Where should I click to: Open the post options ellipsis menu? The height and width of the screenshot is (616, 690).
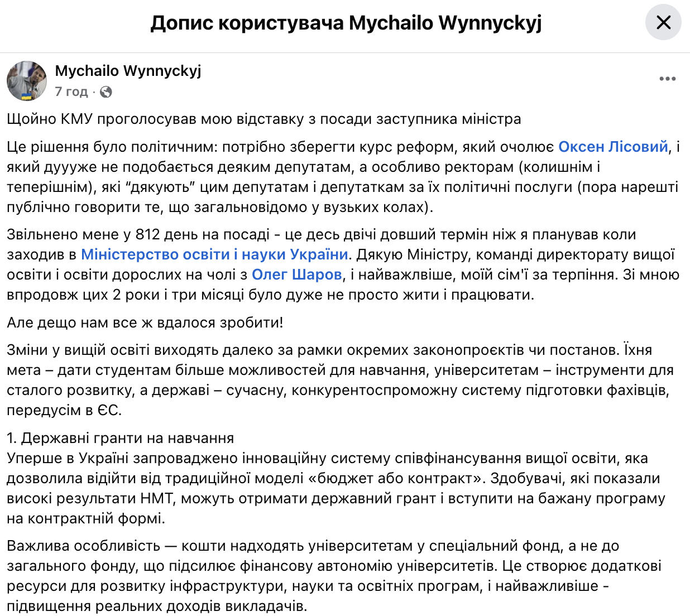click(668, 79)
